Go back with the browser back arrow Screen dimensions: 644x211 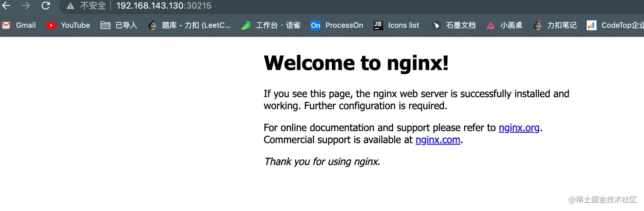(x=6, y=6)
